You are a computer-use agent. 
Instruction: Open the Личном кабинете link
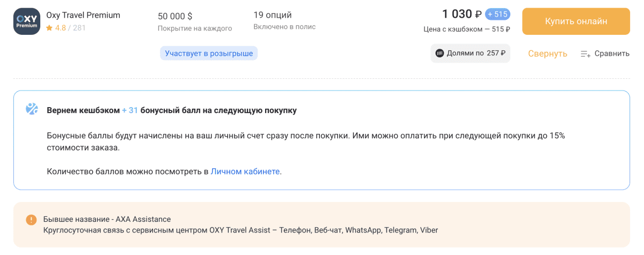pos(245,171)
